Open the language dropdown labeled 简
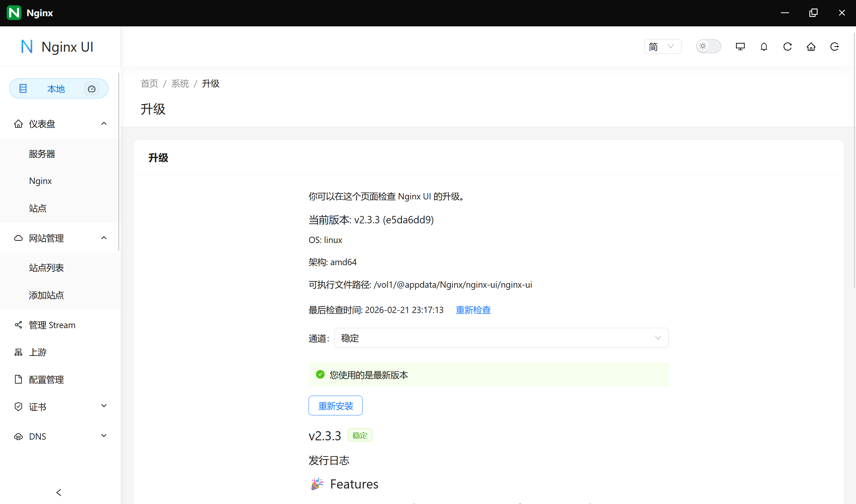Viewport: 856px width, 504px height. [x=662, y=46]
